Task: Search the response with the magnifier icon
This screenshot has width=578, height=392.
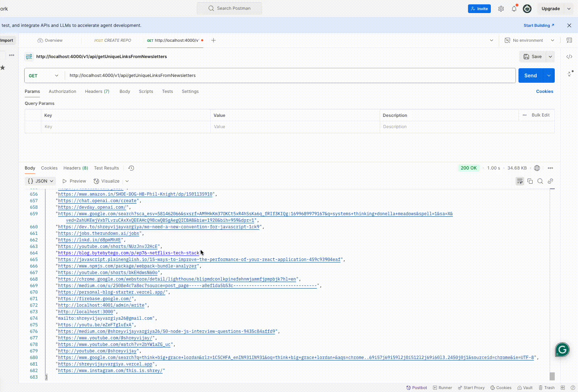Action: tap(540, 181)
